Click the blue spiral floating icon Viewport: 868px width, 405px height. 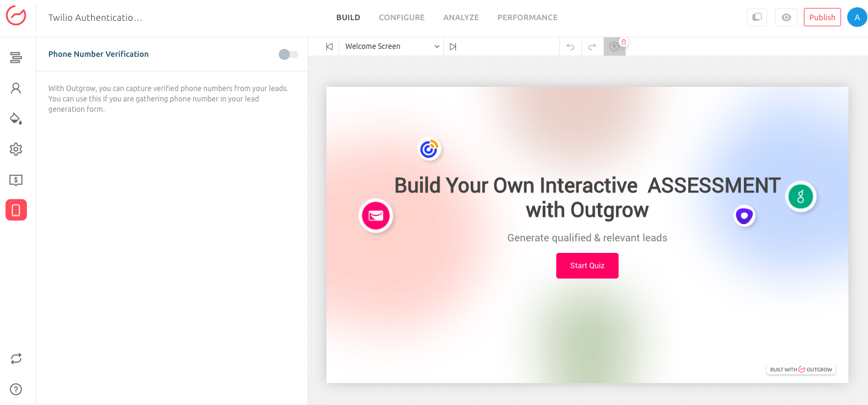429,148
